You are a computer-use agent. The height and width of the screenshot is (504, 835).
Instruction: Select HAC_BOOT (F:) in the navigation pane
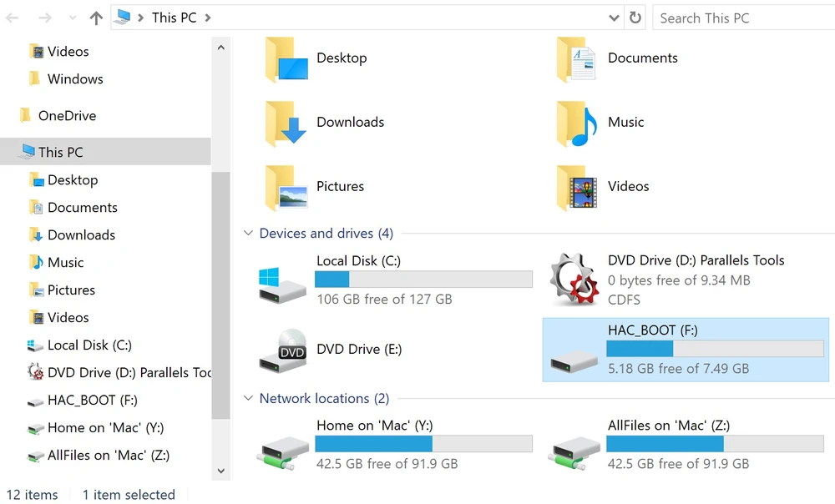(92, 401)
